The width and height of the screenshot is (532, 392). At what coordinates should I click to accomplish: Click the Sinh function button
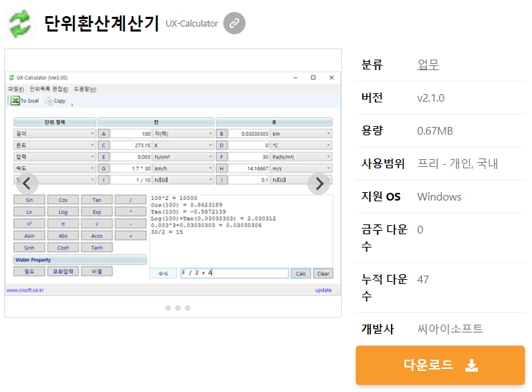pyautogui.click(x=29, y=248)
